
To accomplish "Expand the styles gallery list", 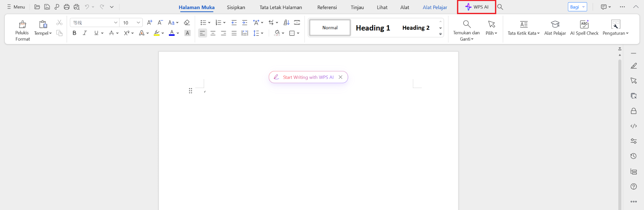I will (x=440, y=34).
